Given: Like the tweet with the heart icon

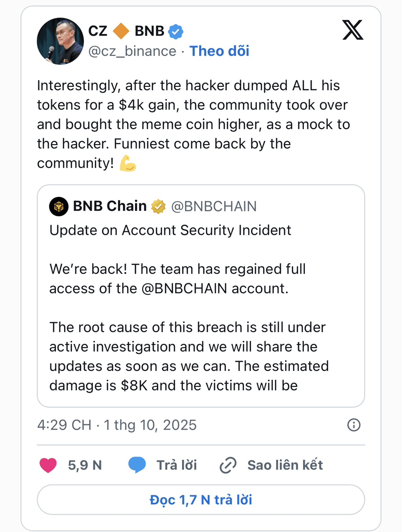Looking at the screenshot, I should pyautogui.click(x=48, y=465).
